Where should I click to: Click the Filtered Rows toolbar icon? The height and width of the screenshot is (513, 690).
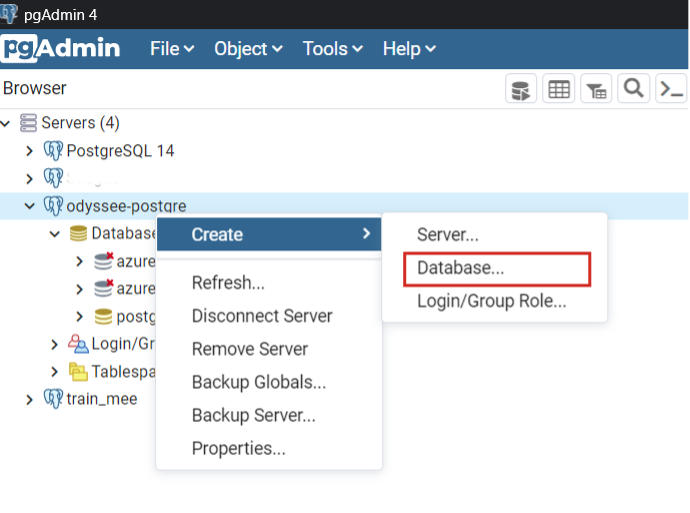596,89
